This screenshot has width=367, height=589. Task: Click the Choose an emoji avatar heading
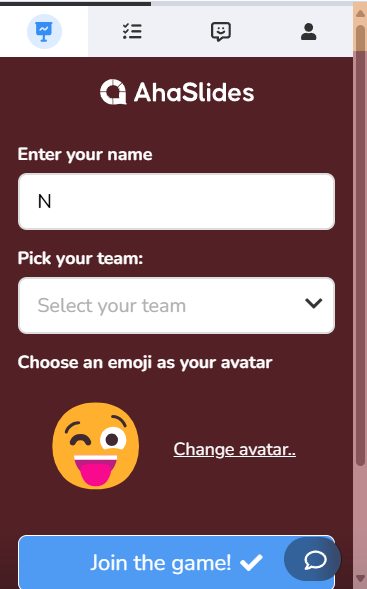145,363
